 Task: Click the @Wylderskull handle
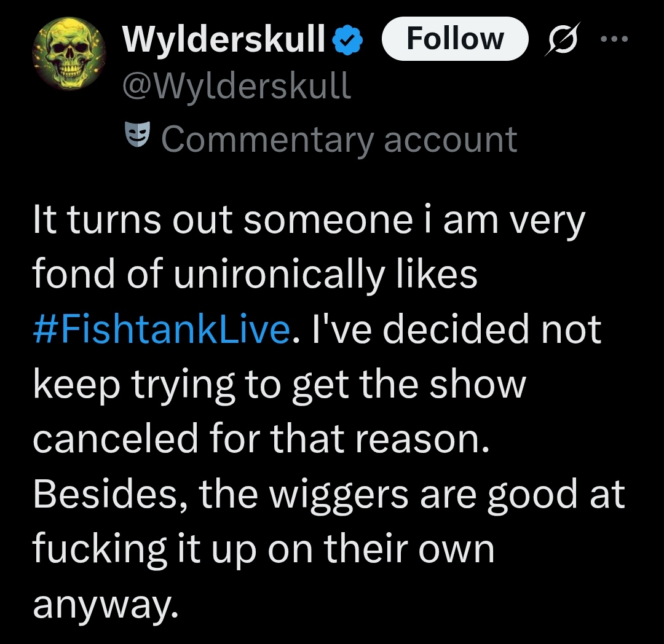(237, 87)
